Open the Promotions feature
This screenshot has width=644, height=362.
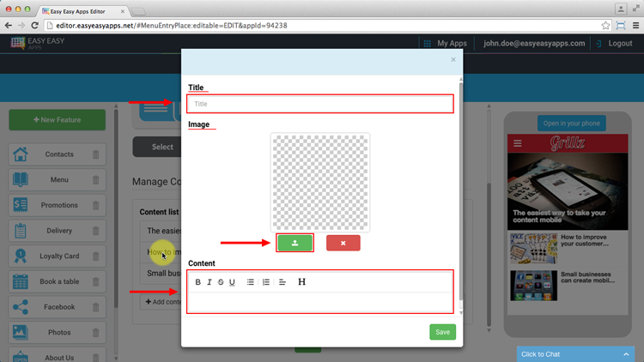coord(57,205)
